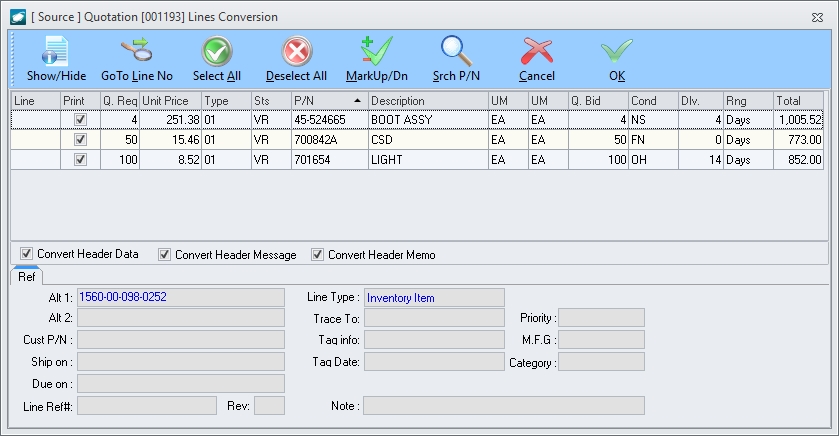Click the Tag info field
839x436 pixels.
434,339
